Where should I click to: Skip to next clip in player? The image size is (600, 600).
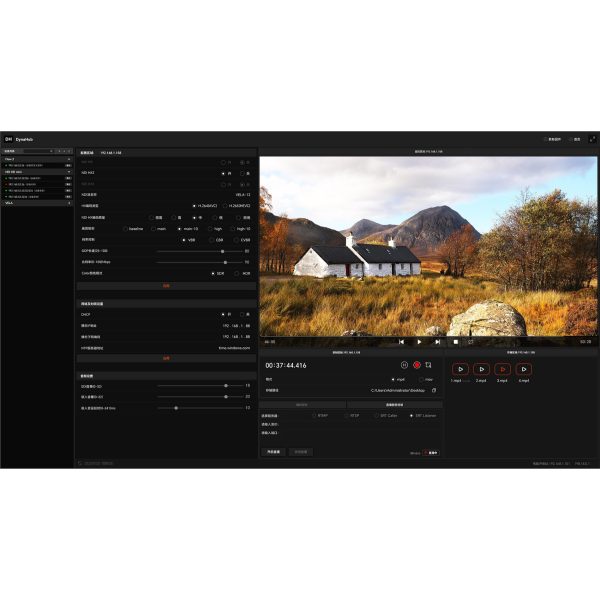(x=437, y=342)
